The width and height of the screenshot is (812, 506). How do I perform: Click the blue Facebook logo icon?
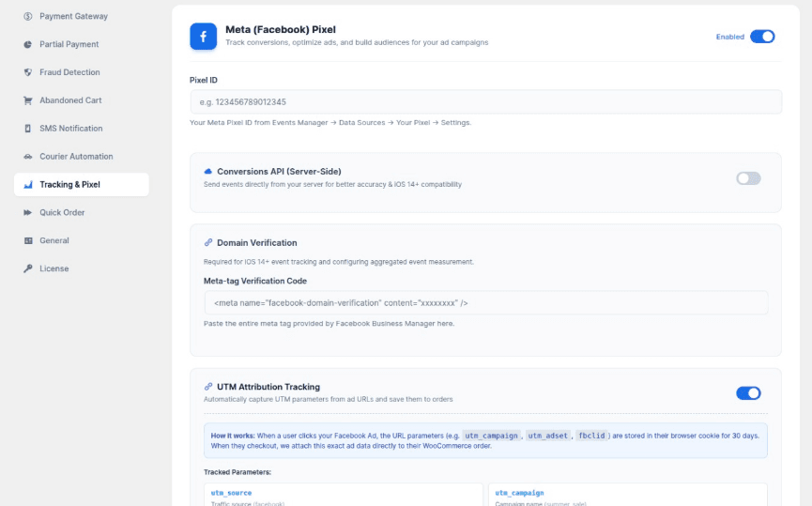coord(203,37)
